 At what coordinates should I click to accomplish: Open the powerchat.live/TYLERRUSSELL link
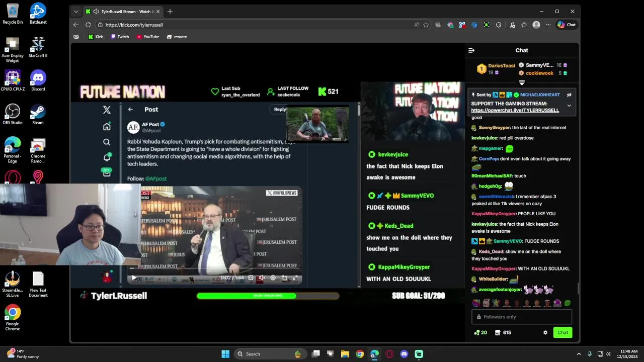tap(515, 110)
